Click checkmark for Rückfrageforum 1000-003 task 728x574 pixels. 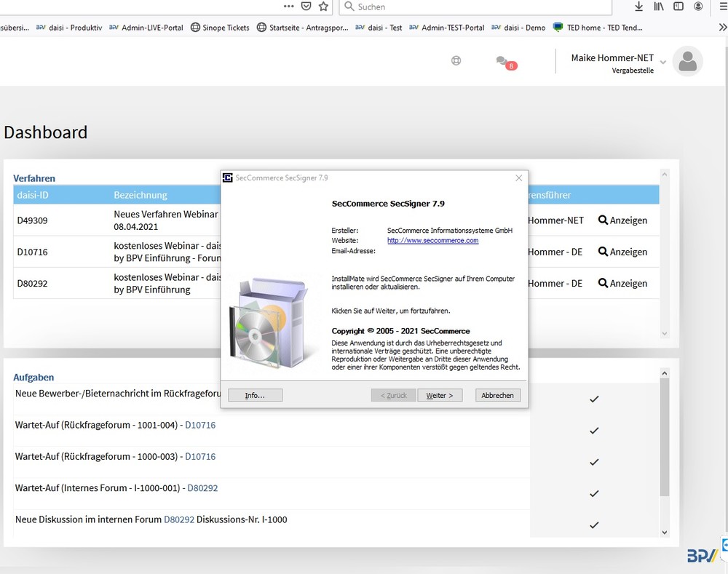tap(594, 462)
